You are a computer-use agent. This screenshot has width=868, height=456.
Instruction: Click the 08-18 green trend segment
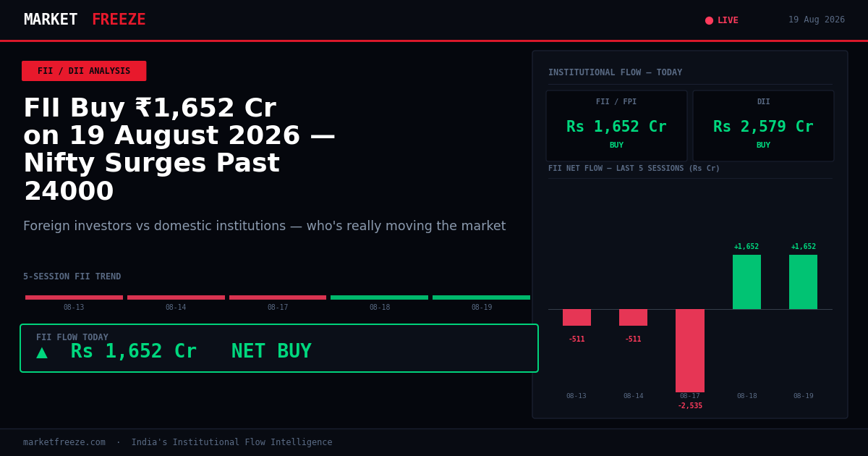(380, 297)
